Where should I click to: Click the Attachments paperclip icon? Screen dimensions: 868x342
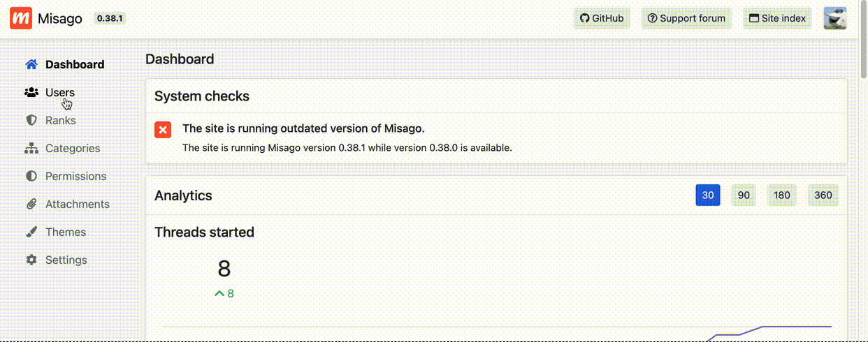tap(31, 204)
